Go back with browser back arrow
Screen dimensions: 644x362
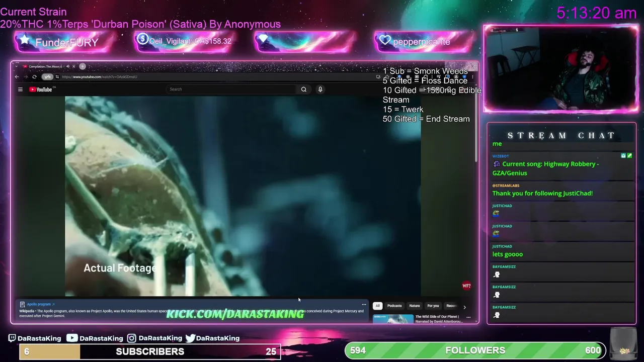(17, 77)
